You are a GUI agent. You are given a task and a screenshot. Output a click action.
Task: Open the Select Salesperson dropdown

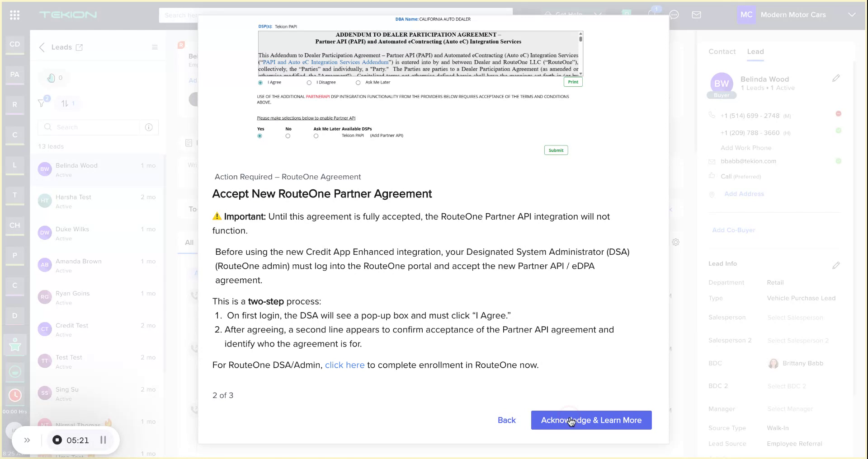(x=796, y=317)
